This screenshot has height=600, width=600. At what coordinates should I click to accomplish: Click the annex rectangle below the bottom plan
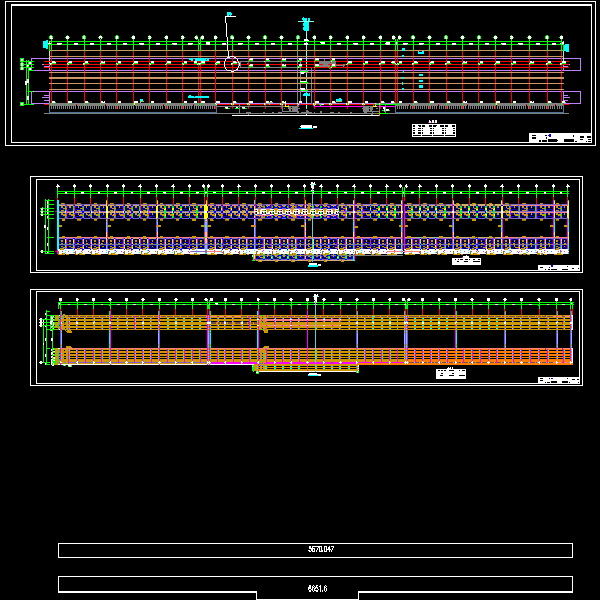pyautogui.click(x=308, y=368)
